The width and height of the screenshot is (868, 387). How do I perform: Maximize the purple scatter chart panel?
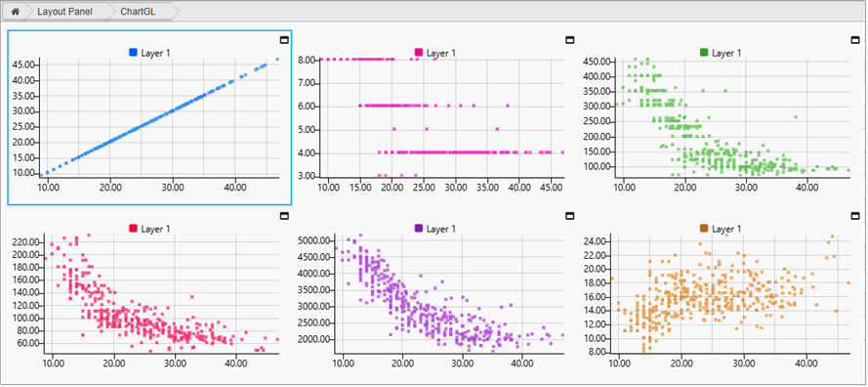point(569,215)
